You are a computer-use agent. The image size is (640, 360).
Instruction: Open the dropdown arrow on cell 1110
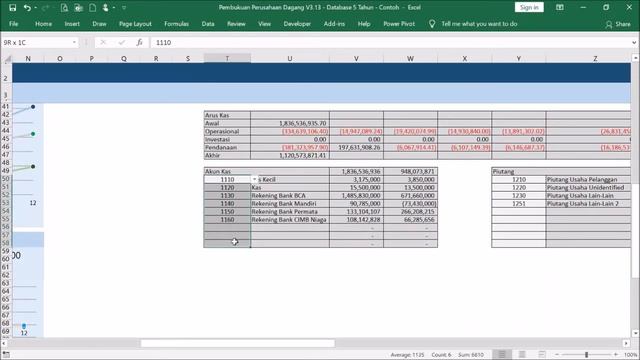[254, 179]
